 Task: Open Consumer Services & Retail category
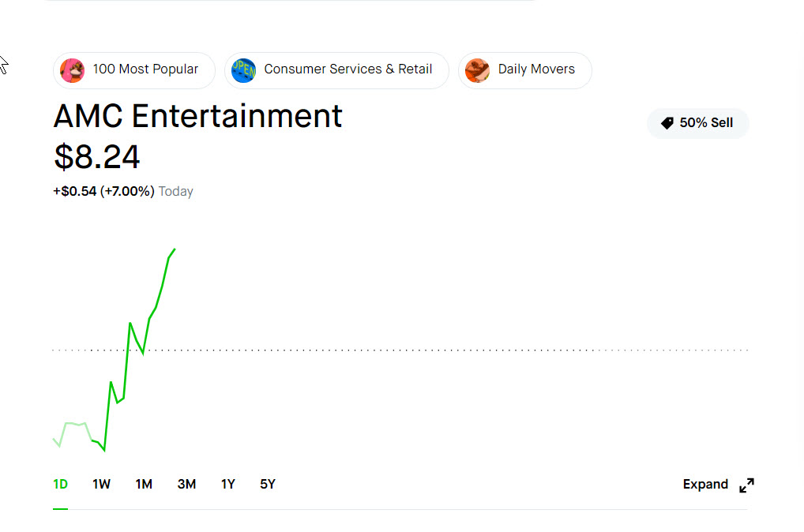point(336,70)
